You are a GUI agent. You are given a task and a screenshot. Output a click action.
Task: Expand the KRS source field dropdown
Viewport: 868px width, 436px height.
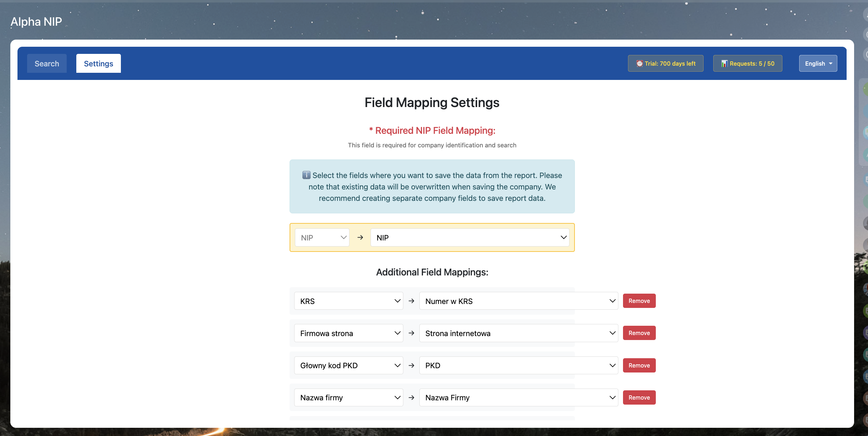(348, 301)
